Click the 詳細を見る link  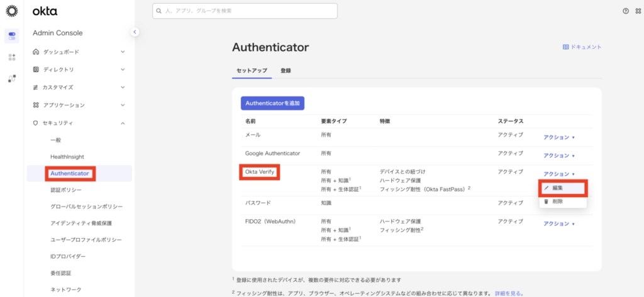(x=509, y=293)
